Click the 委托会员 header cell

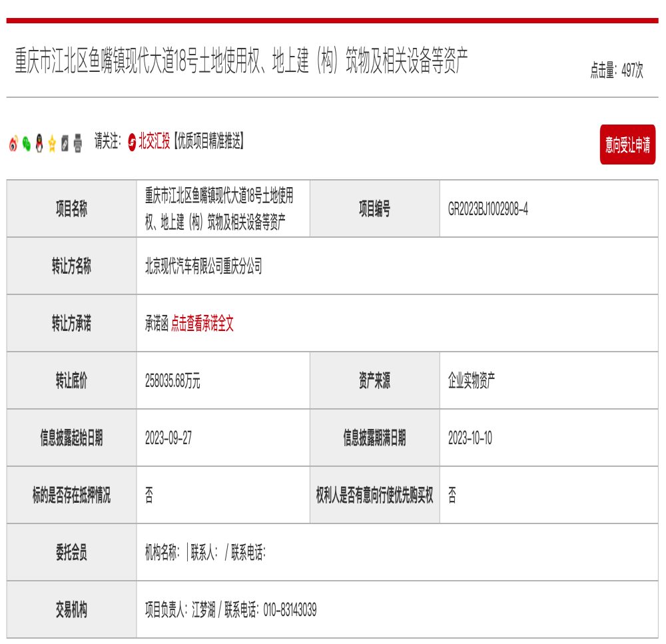pos(71,552)
